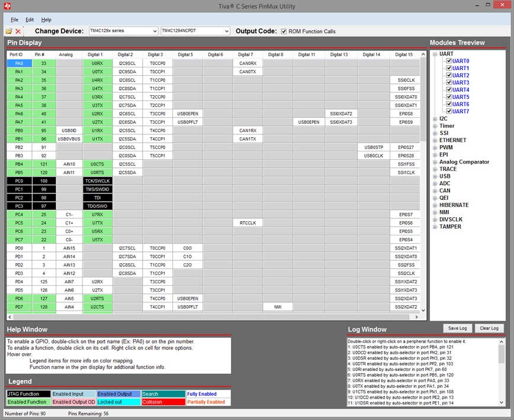Click the Clear Log button
The image size is (514, 420).
pyautogui.click(x=489, y=328)
